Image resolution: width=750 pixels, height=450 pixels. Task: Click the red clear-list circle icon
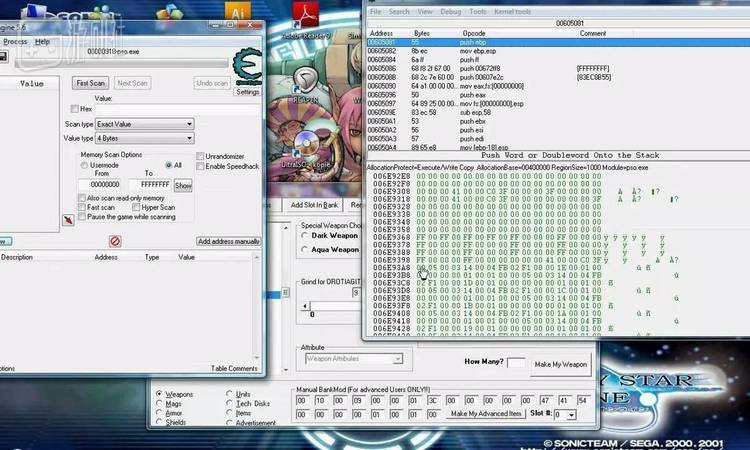115,241
